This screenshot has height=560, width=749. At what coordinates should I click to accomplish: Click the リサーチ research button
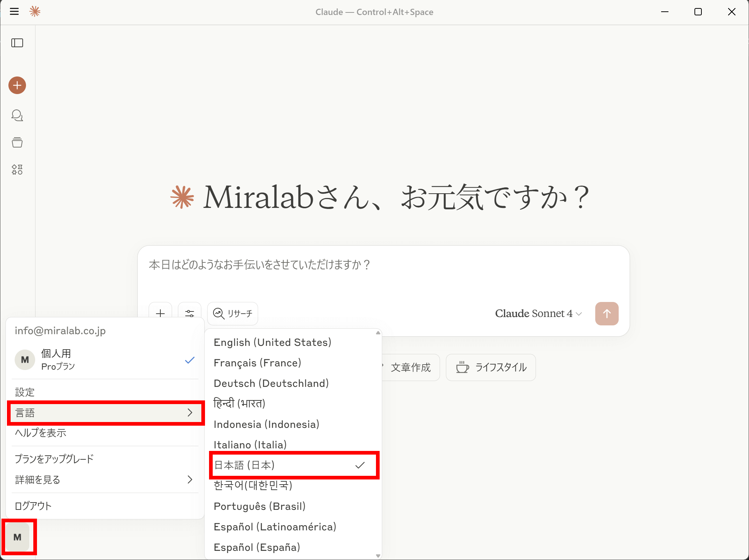tap(233, 313)
